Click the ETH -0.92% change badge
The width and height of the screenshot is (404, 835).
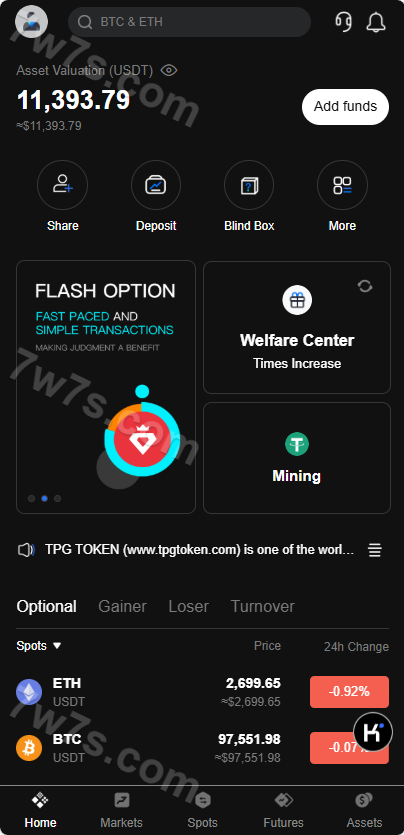[349, 692]
